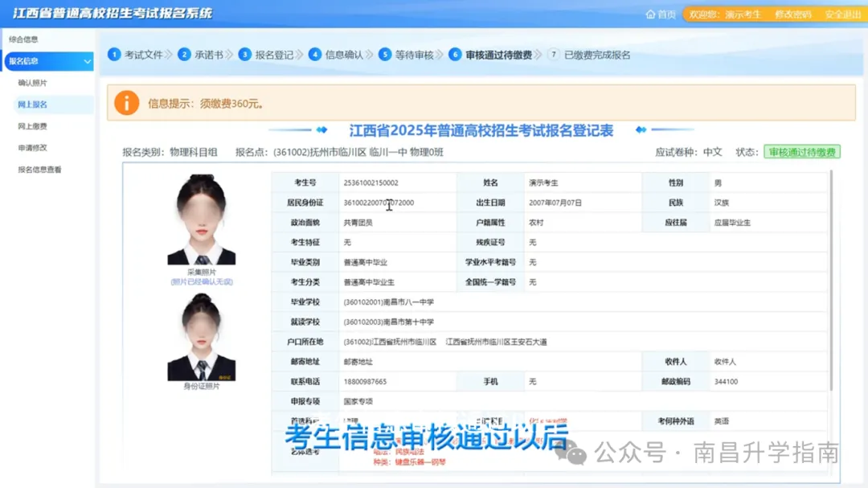Open 网上缴费 in the sidebar
Screen dimensions: 868x488
tap(32, 126)
